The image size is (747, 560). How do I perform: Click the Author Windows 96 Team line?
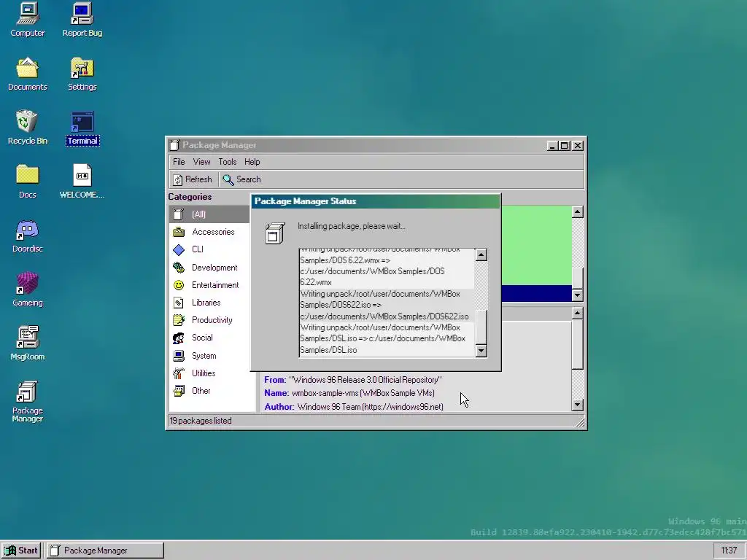point(354,407)
